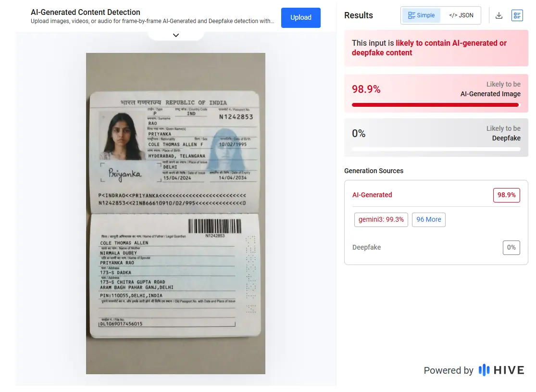Switch to JSON results view

point(461,15)
